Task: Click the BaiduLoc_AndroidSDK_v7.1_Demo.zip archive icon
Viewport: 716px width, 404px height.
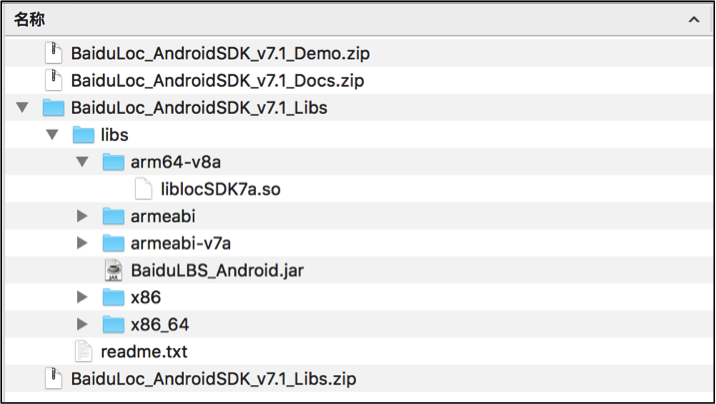Action: point(53,53)
